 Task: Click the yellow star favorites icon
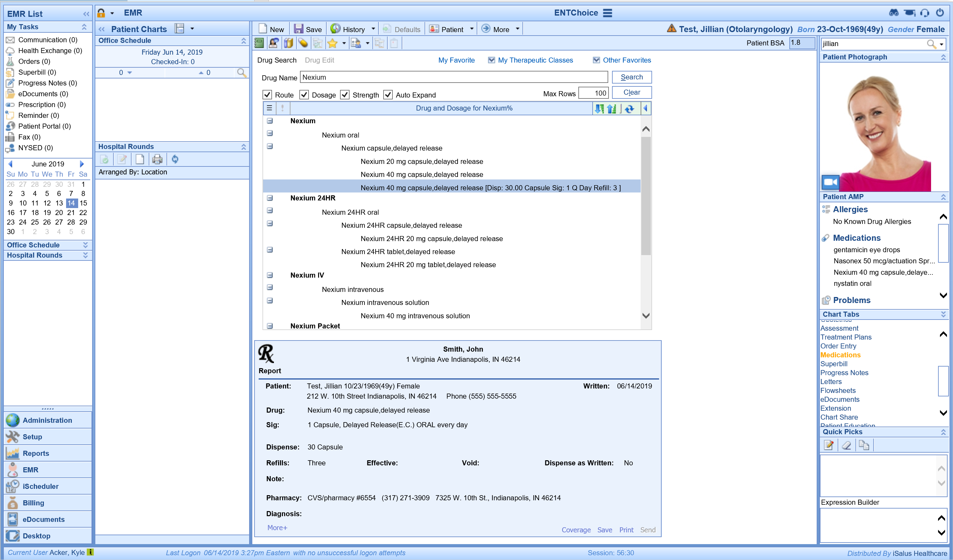pyautogui.click(x=332, y=43)
